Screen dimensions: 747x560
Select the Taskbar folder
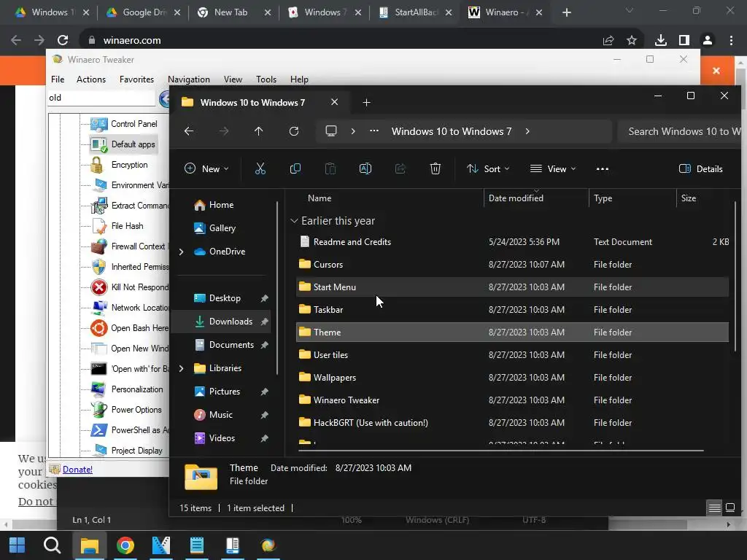pos(512,309)
